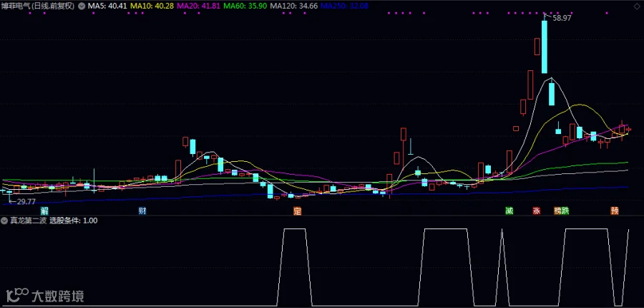The height and width of the screenshot is (308, 644).
Task: Click the red 涨 marker
Action: 537,211
